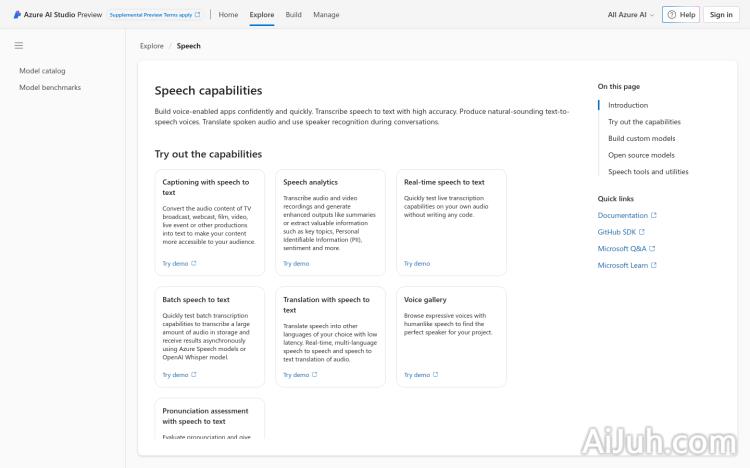Screen dimensions: 750x468
Task: Click the Microsoft Learn external link icon
Action: click(x=653, y=266)
